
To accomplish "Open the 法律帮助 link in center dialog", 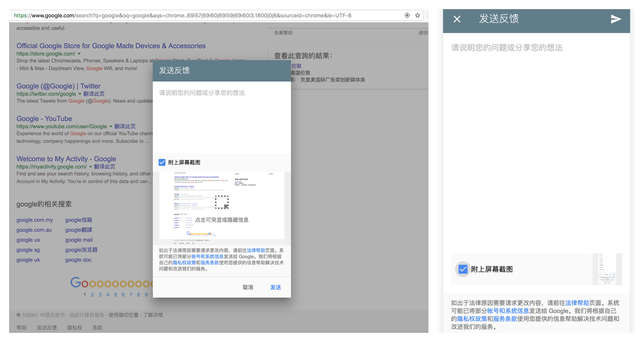I will pos(256,251).
